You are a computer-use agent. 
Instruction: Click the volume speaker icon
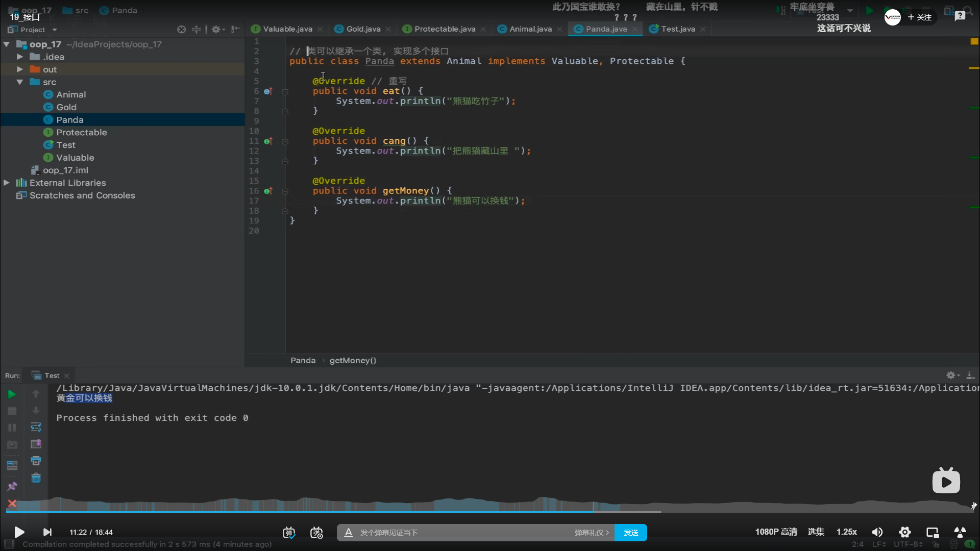(877, 532)
